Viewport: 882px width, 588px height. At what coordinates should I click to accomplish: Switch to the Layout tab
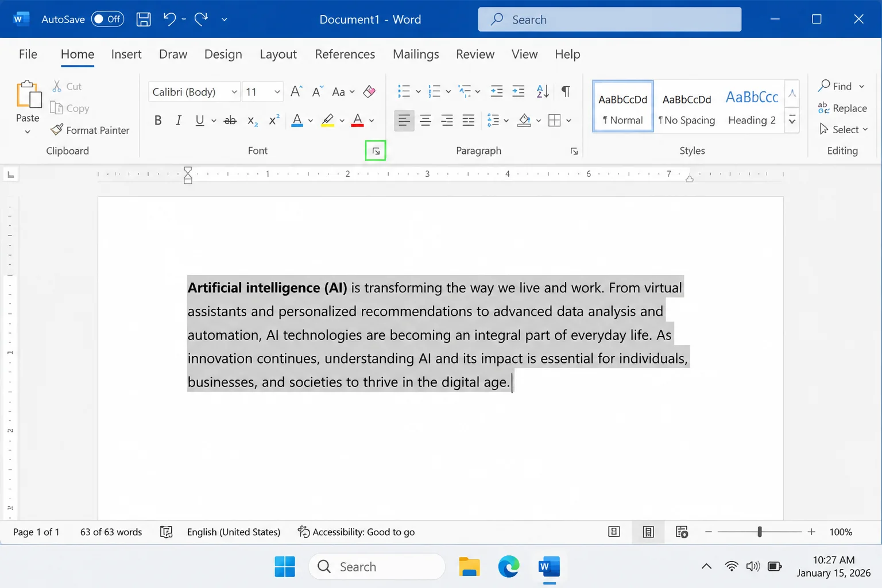(x=278, y=54)
